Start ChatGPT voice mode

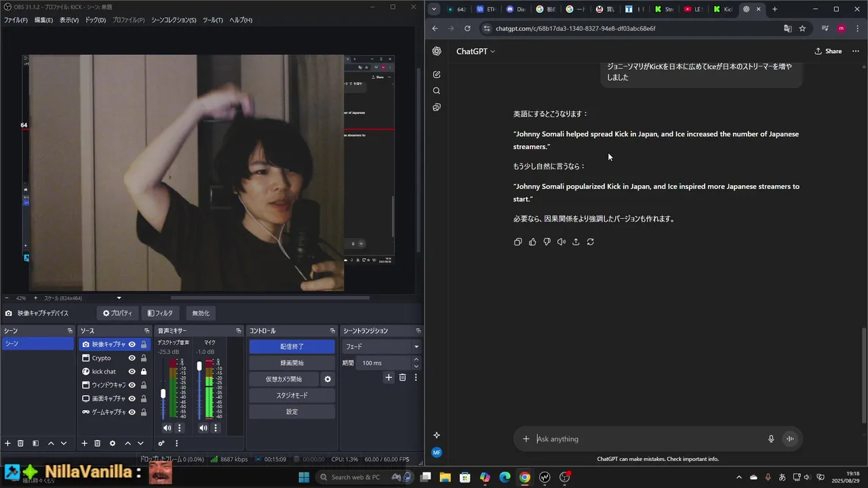coord(790,439)
